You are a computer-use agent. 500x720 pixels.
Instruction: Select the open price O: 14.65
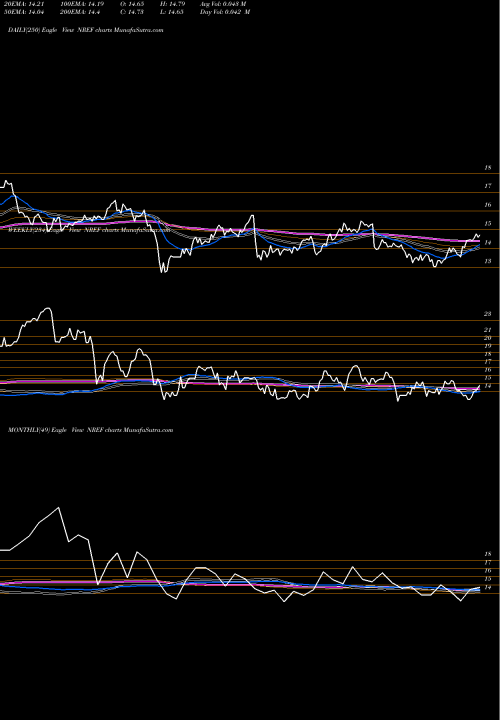pyautogui.click(x=133, y=4)
